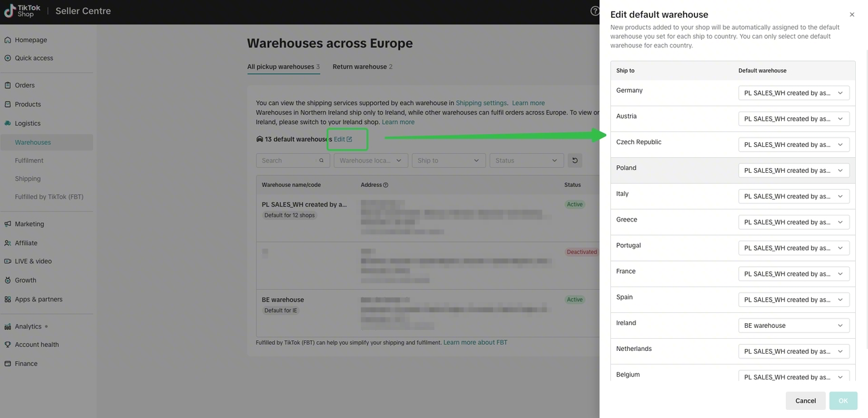Viewport: 868px width, 418px height.
Task: Click the Growth target icon
Action: [8, 280]
